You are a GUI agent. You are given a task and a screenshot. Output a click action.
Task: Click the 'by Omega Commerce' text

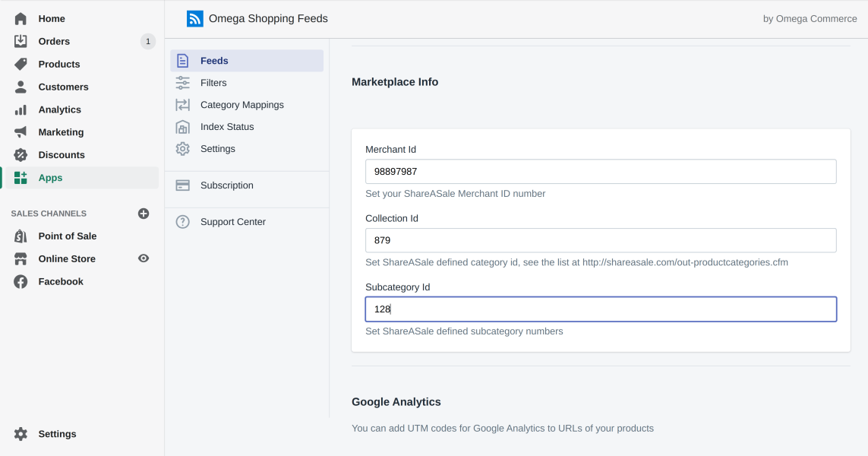pyautogui.click(x=810, y=19)
